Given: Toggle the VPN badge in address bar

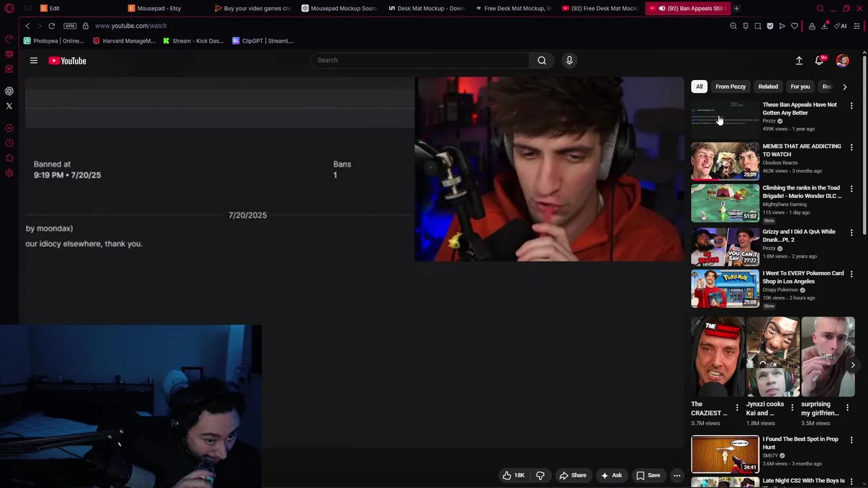Looking at the screenshot, I should coord(70,26).
